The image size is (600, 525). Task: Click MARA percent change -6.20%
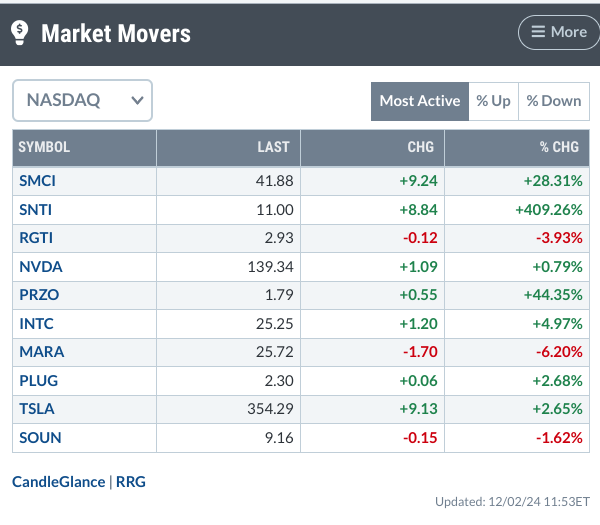[x=559, y=352]
